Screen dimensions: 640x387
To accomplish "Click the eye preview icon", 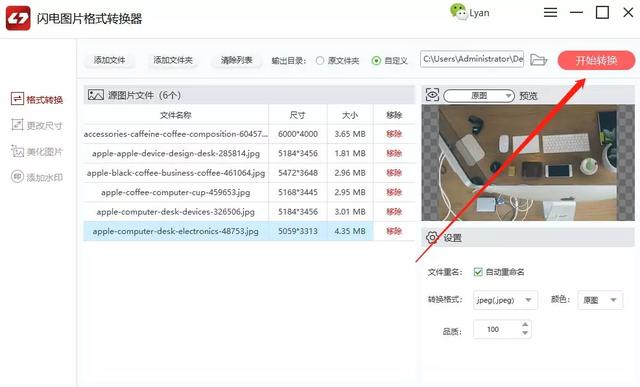I will (x=432, y=95).
